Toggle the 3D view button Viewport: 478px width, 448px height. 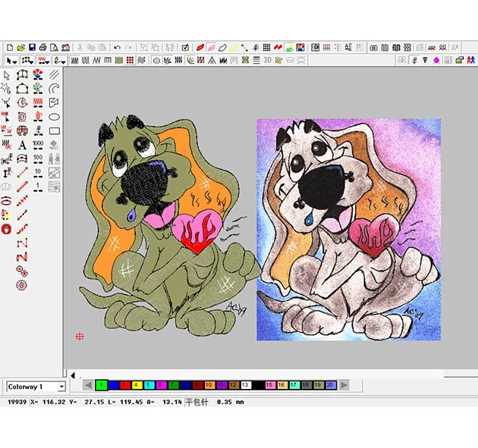tap(267, 60)
